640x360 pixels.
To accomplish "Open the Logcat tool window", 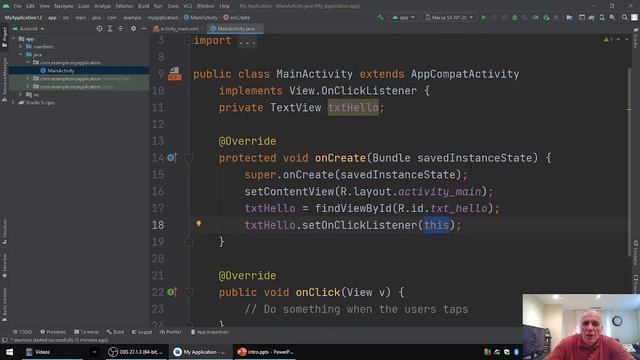I will pos(142,332).
